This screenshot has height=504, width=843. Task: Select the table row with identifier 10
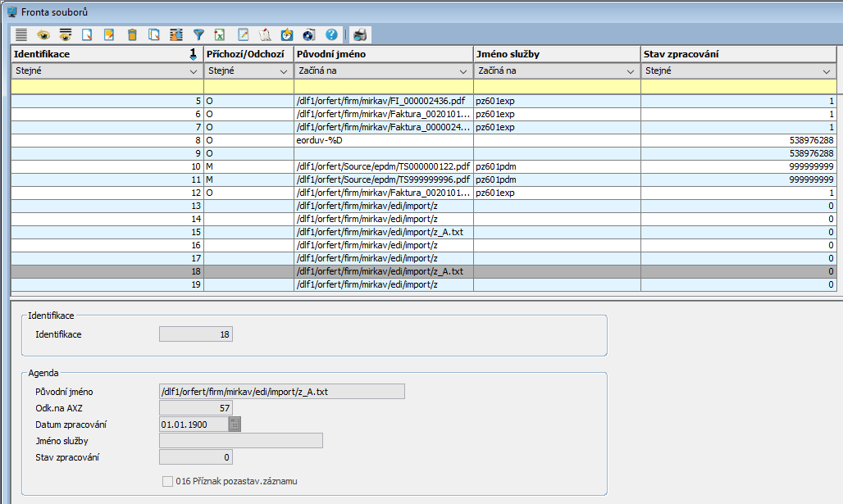tap(328, 166)
